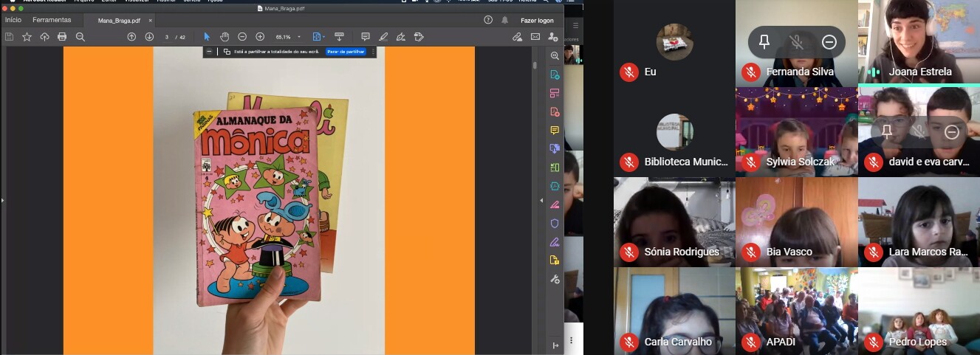
Task: Click Parar de partilhar button
Action: [346, 52]
